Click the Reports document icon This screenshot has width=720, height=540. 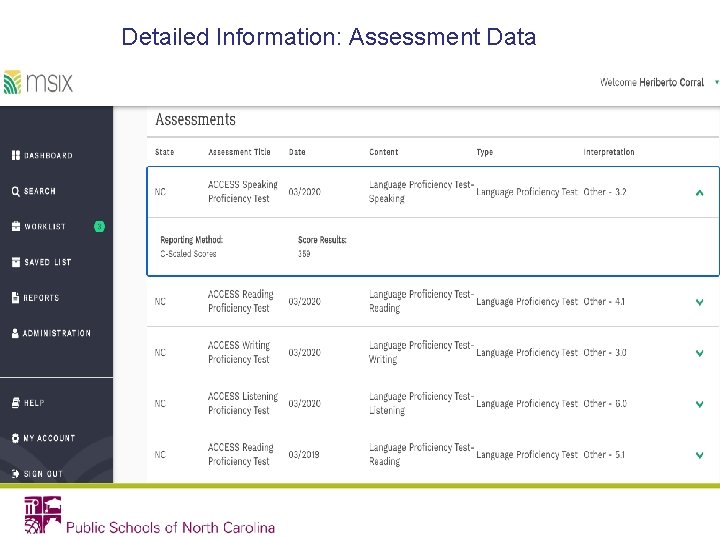(16, 298)
